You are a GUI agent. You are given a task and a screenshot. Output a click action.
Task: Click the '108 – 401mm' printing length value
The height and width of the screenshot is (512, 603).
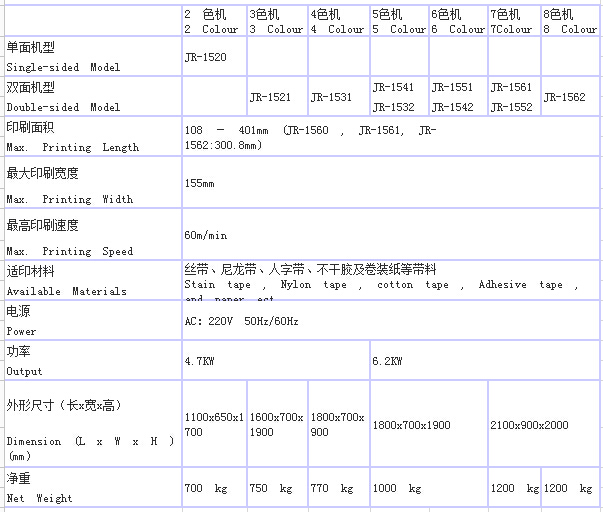227,130
